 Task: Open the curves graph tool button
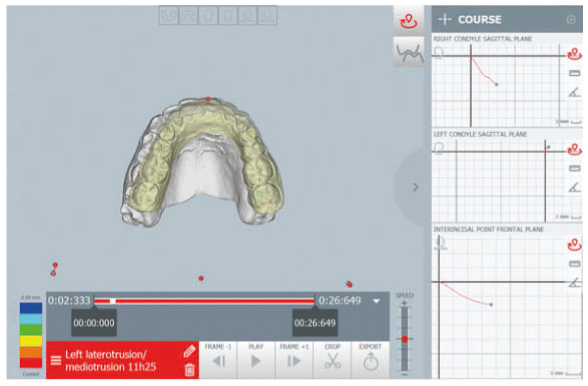(408, 52)
